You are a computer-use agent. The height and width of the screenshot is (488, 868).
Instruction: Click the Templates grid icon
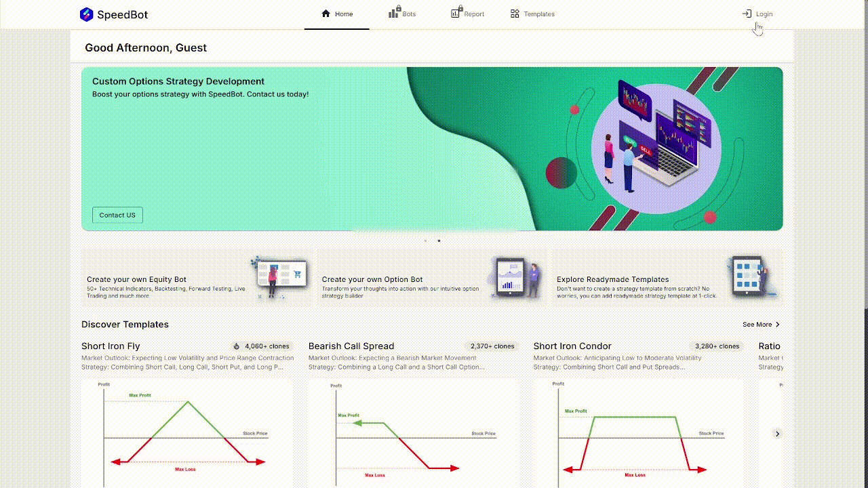click(x=515, y=14)
